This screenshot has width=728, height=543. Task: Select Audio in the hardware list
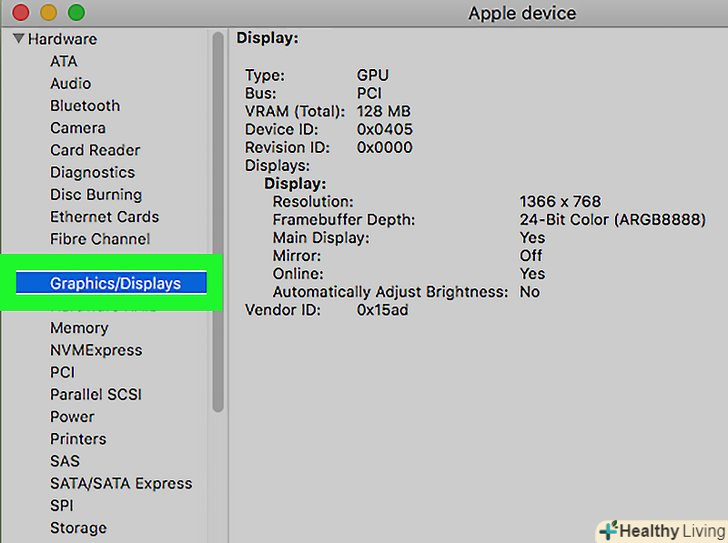pos(70,84)
